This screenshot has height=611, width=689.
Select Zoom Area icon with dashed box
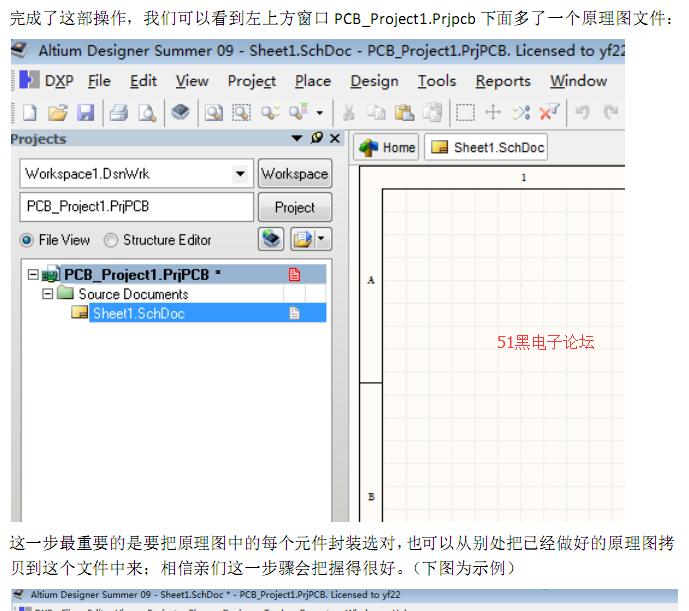[x=241, y=113]
